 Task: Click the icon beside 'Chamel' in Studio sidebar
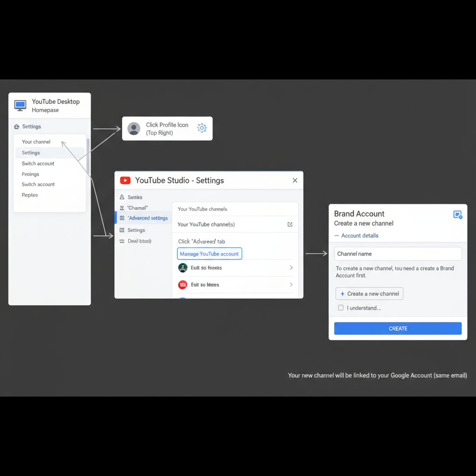click(x=122, y=208)
